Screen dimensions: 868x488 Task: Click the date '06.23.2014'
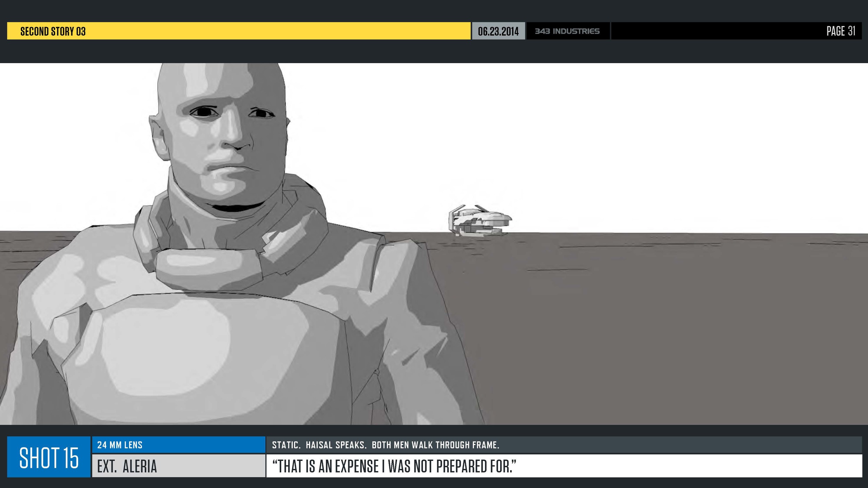[498, 31]
